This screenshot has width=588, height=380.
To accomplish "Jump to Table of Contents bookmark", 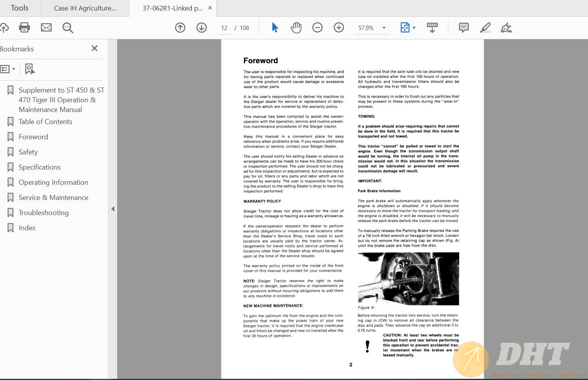I will [46, 122].
